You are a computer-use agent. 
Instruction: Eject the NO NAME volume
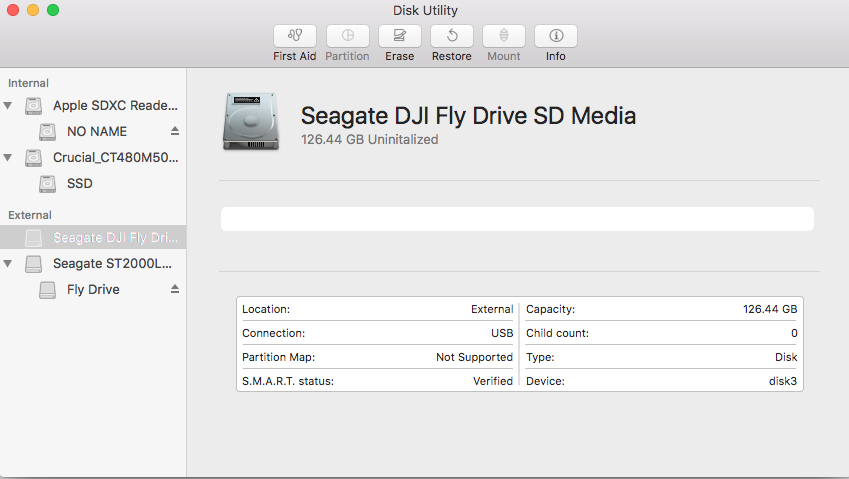point(175,131)
